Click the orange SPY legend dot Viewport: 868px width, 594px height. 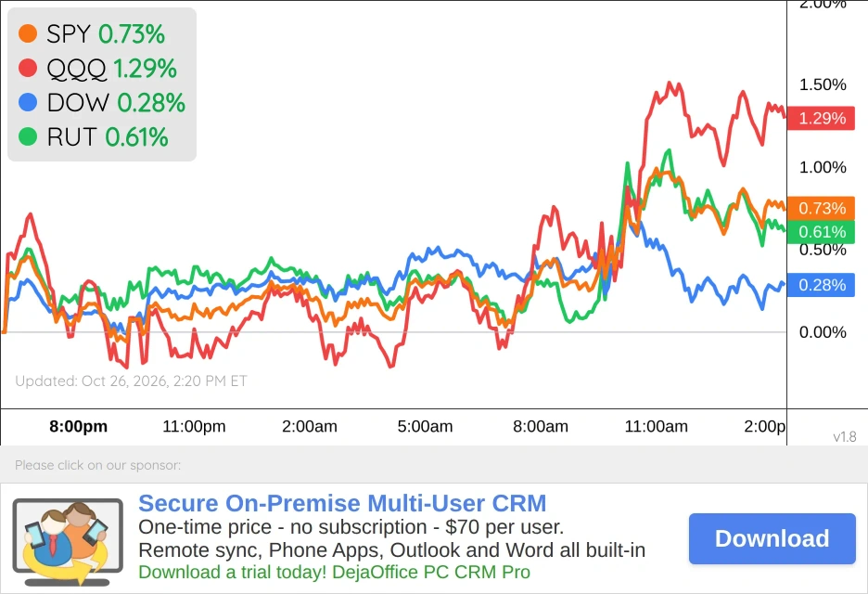28,33
